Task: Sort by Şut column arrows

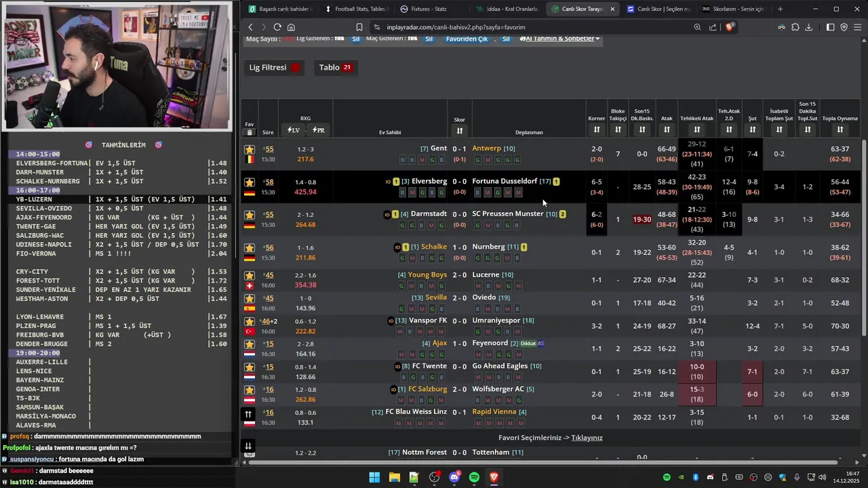Action: coord(752,129)
